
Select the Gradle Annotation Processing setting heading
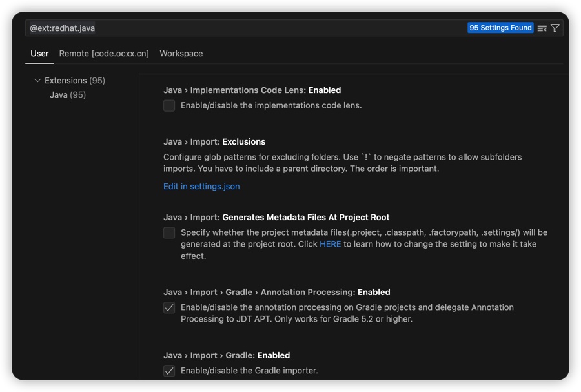click(x=276, y=293)
